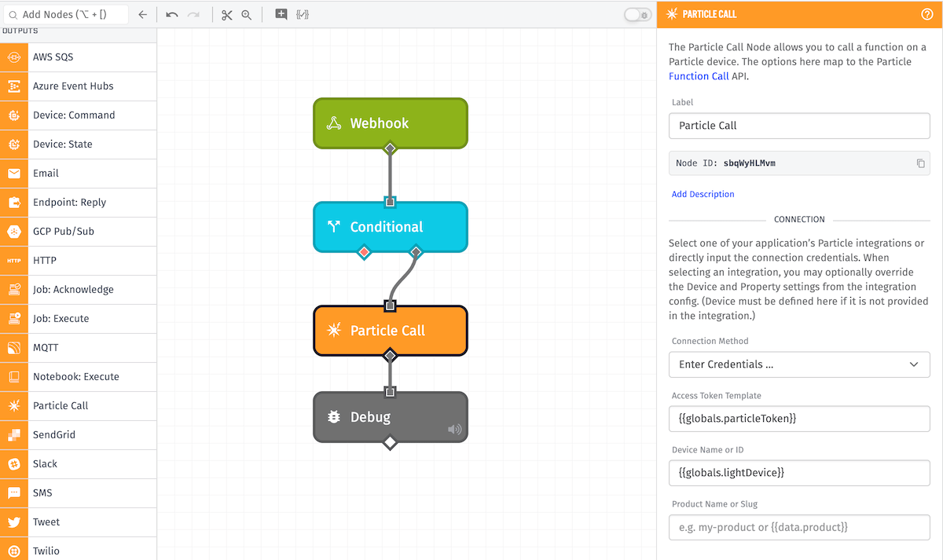Image resolution: width=943 pixels, height=560 pixels.
Task: Toggle the workflow enable switch in the toolbar
Action: point(637,15)
